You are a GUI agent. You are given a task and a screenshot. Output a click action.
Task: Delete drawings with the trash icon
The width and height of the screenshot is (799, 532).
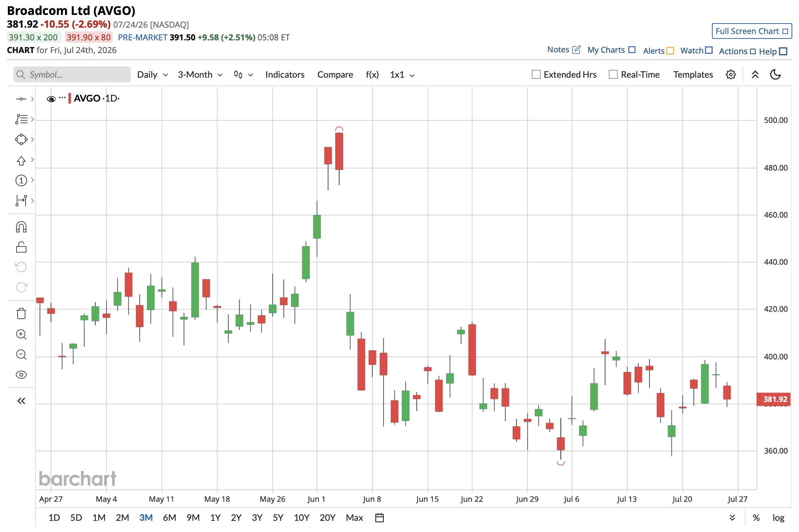tap(21, 313)
